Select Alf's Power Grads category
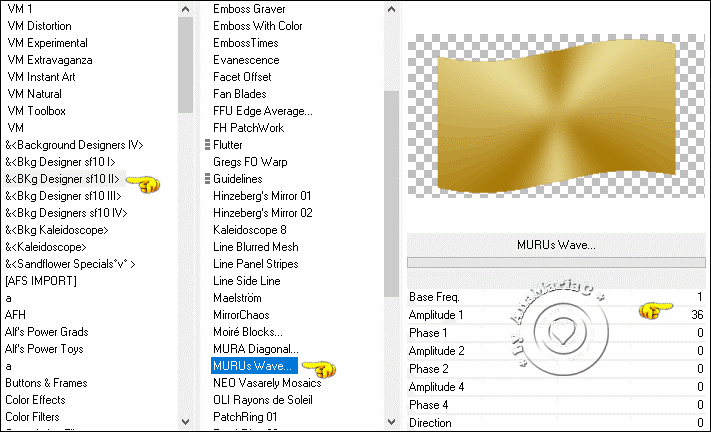 [47, 332]
